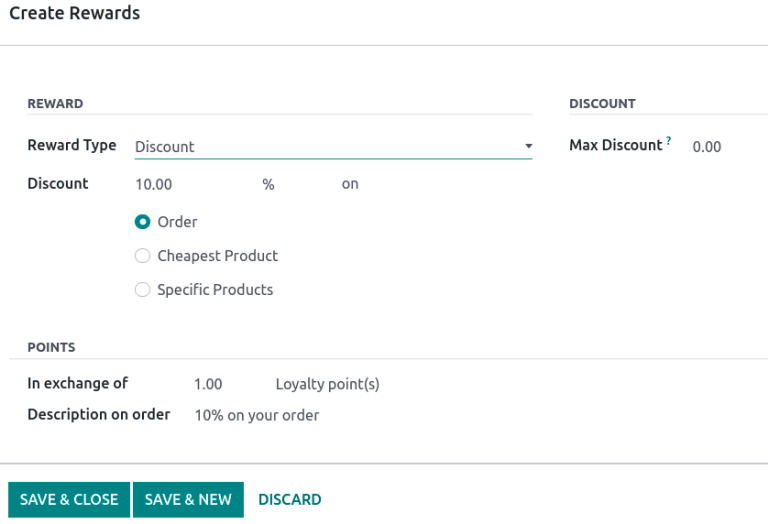Viewport: 768px width, 524px height.
Task: Click the 'In exchange of' label
Action: (x=78, y=383)
